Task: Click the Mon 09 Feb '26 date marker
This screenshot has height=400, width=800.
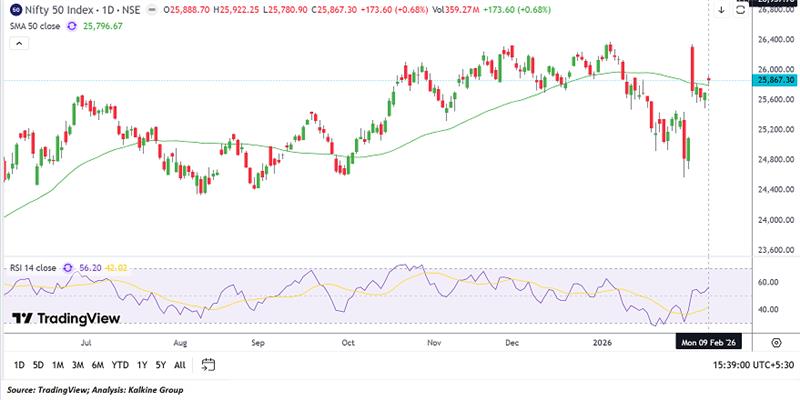Action: click(709, 340)
